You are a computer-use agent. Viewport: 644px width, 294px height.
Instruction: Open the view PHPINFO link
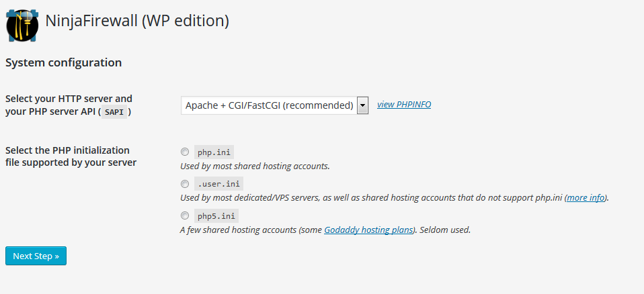[x=404, y=105]
